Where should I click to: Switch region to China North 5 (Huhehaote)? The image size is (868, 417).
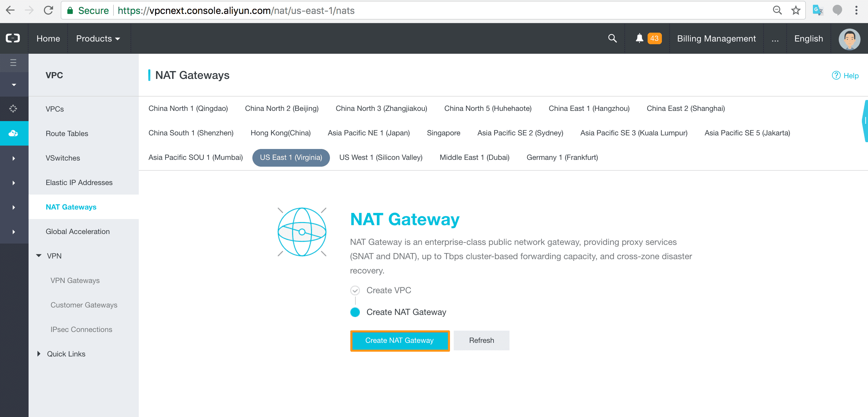point(488,108)
